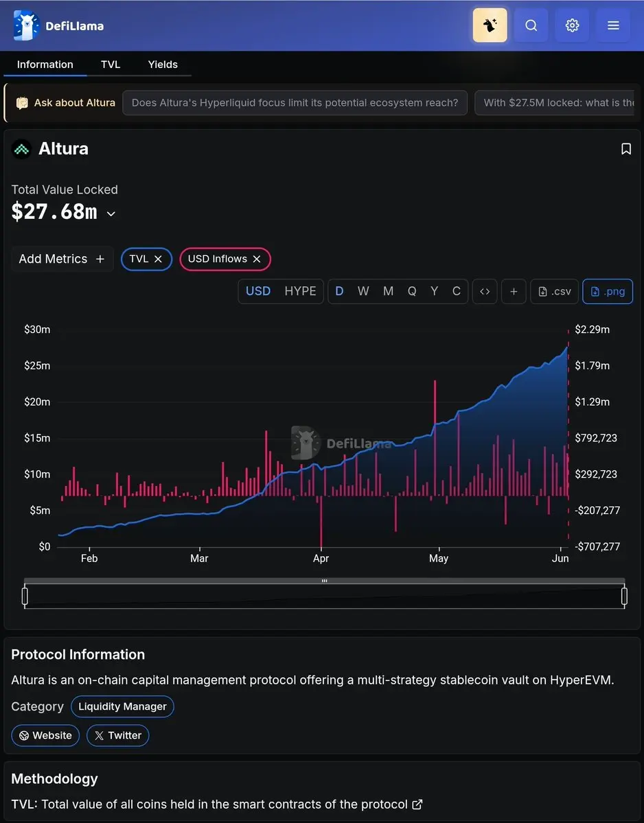Bookmark the Altura protocol
644x823 pixels.
(625, 149)
